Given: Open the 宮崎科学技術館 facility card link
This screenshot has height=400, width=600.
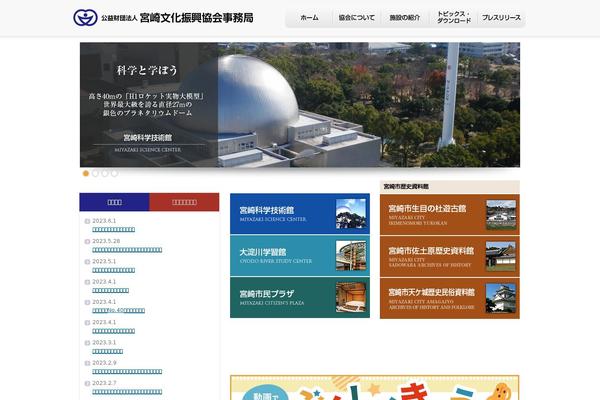Looking at the screenshot, I should pos(300,214).
